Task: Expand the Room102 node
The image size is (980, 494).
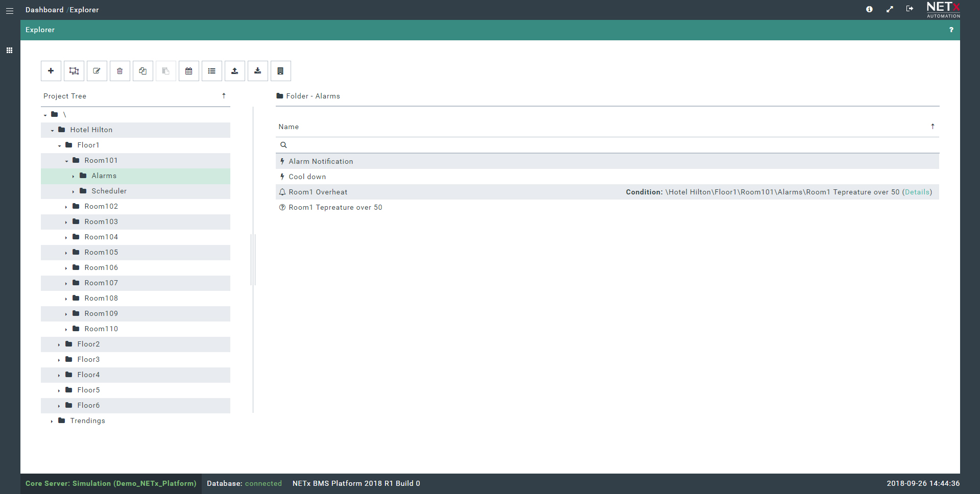Action: point(66,207)
